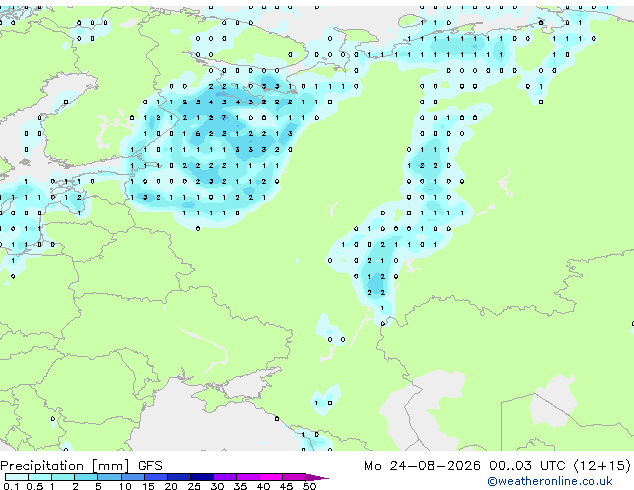Pick the 45–50 mm legend swatch
634x490 pixels.
click(294, 477)
